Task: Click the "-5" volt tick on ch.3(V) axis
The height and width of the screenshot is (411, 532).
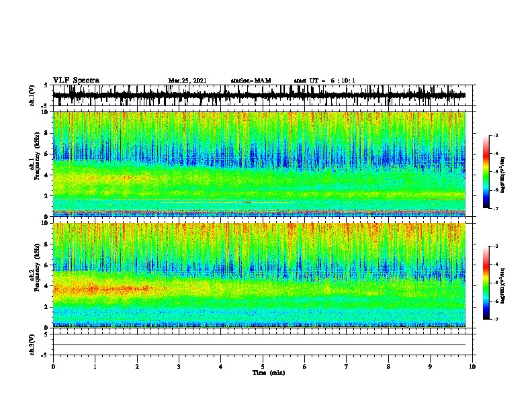Action: pyautogui.click(x=46, y=355)
